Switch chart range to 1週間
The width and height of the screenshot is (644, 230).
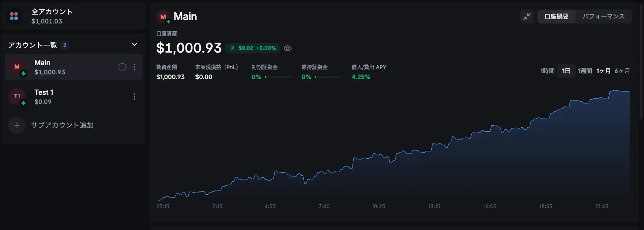(585, 71)
